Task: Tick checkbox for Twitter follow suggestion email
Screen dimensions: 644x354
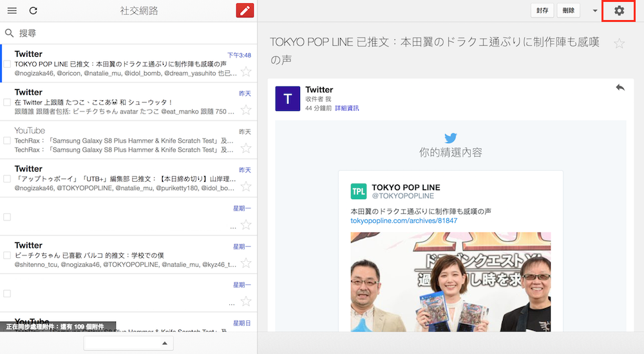Action: [x=7, y=103]
